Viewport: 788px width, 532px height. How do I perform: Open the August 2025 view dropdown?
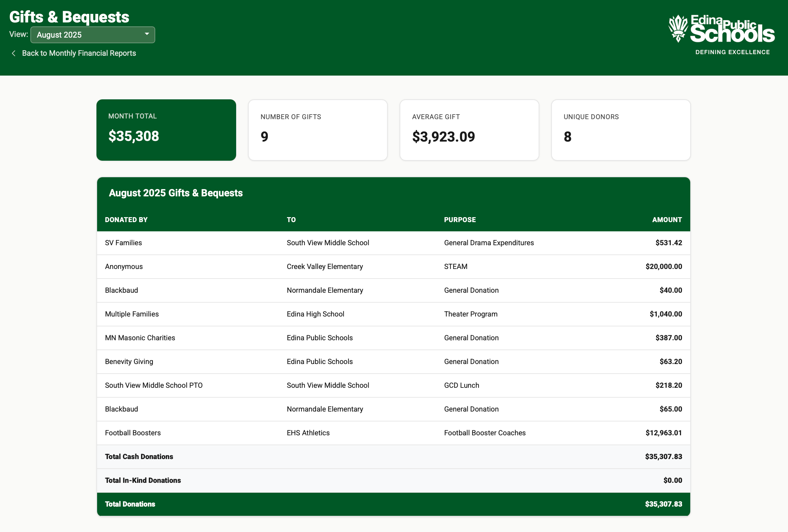(x=92, y=35)
